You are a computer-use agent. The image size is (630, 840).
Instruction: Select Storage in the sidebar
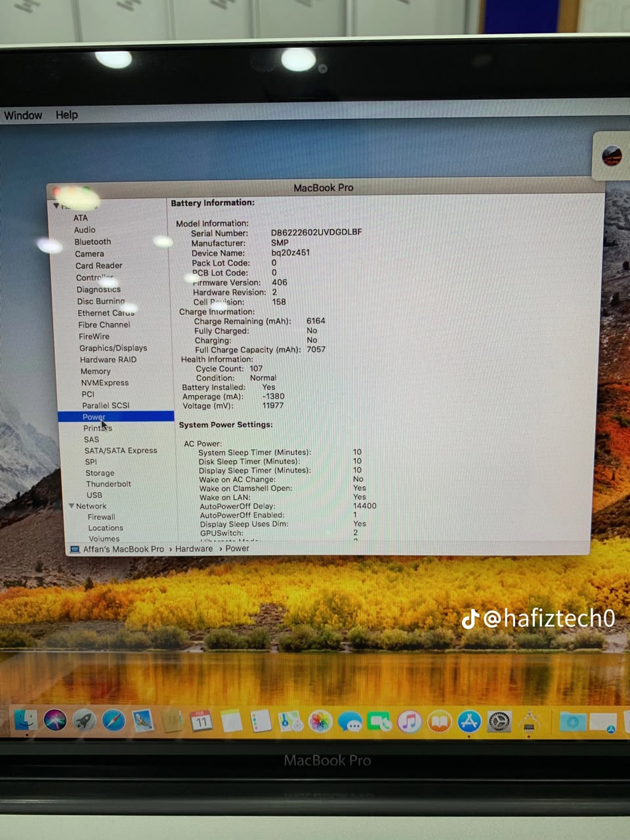click(100, 472)
